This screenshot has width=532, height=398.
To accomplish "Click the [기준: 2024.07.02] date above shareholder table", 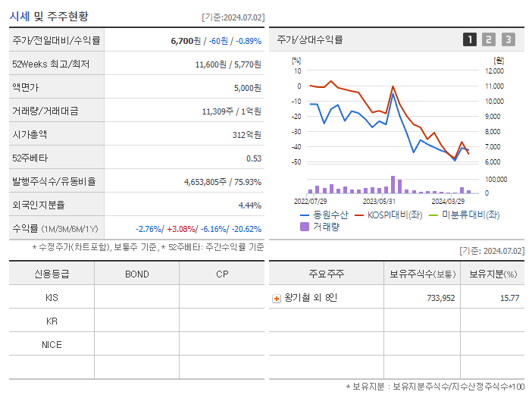I will (492, 251).
